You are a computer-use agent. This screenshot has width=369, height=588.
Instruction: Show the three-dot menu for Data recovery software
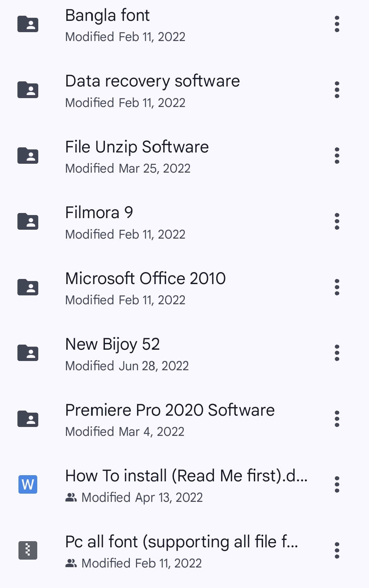(x=337, y=90)
